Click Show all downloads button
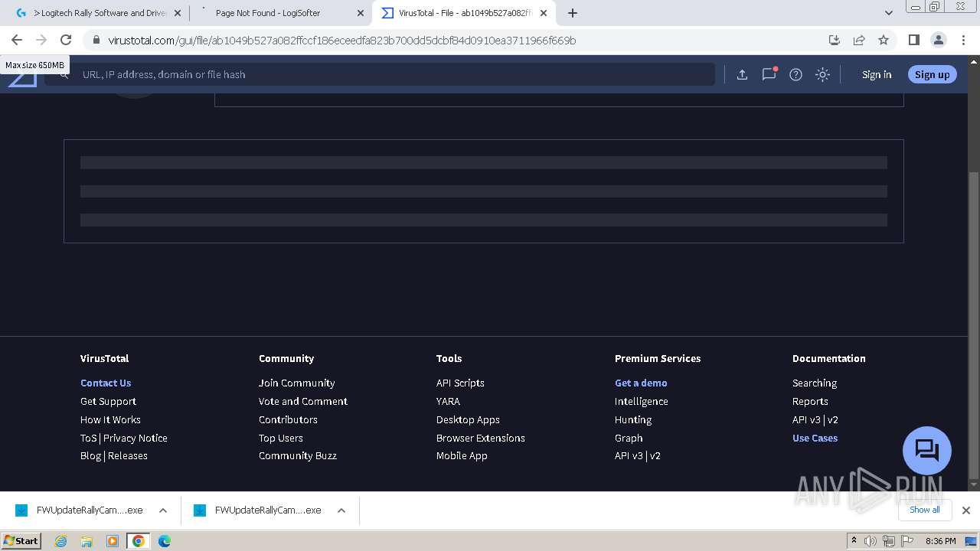The image size is (980, 551). (x=924, y=510)
